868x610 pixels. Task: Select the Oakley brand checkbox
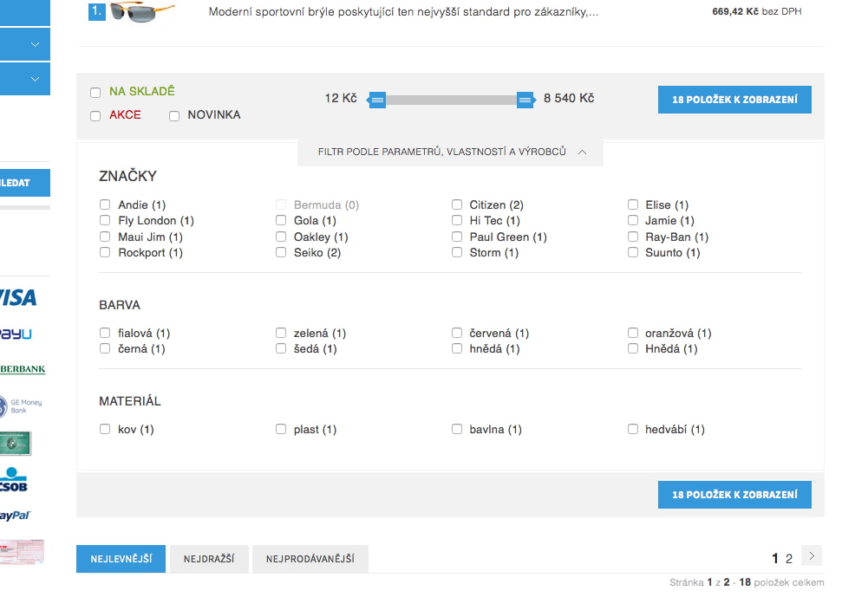[x=281, y=237]
